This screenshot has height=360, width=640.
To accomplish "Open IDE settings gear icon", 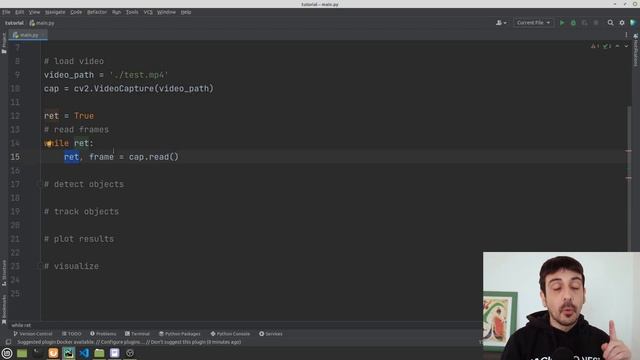I will [622, 23].
